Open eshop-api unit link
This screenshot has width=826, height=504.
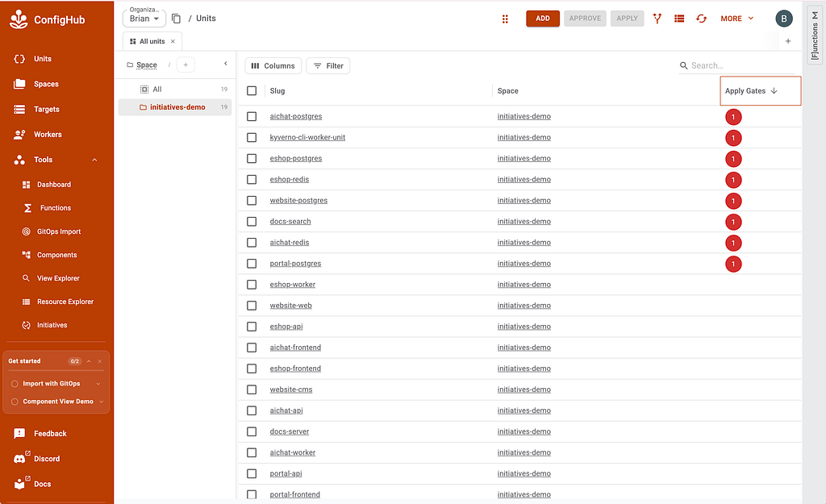point(286,327)
